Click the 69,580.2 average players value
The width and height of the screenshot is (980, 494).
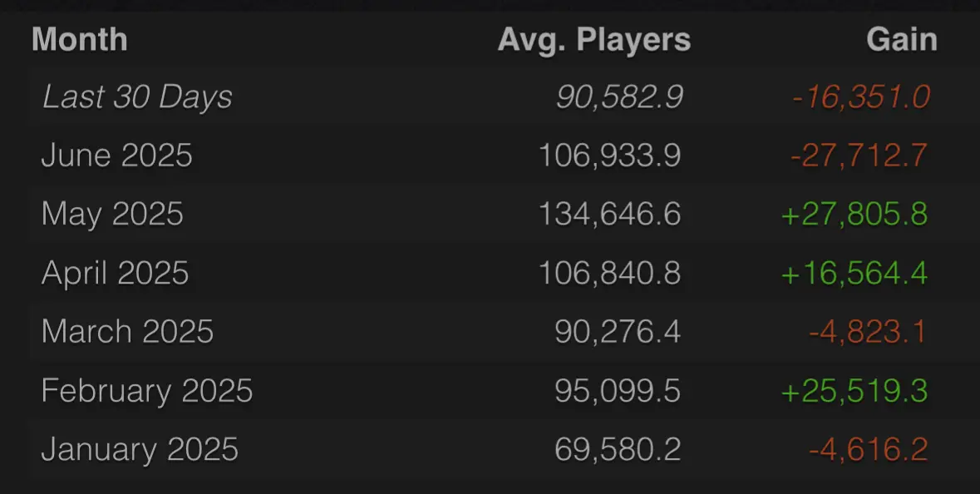[x=618, y=450]
